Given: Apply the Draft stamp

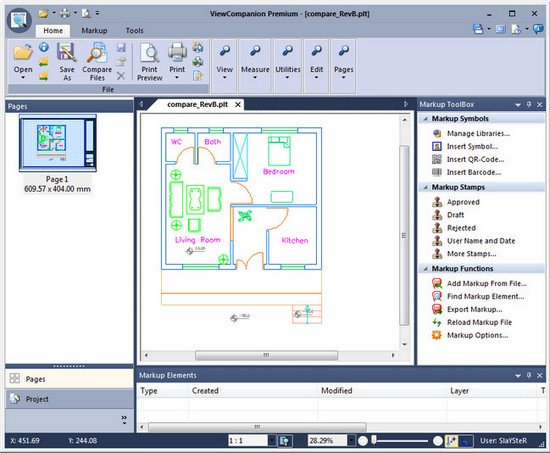Looking at the screenshot, I should 455,215.
